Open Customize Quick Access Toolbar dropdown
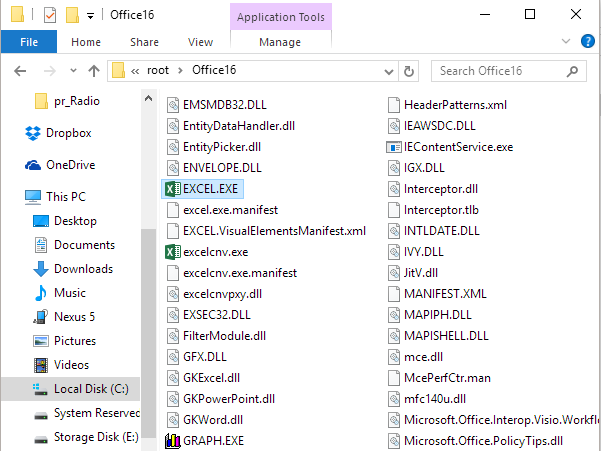The height and width of the screenshot is (451, 601). (90, 16)
